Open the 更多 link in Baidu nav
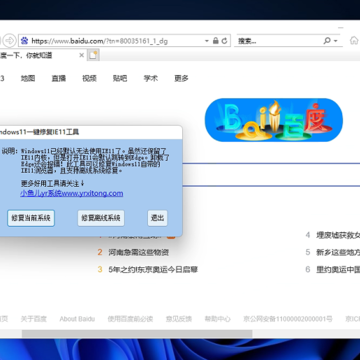The width and height of the screenshot is (360, 360). pyautogui.click(x=181, y=78)
